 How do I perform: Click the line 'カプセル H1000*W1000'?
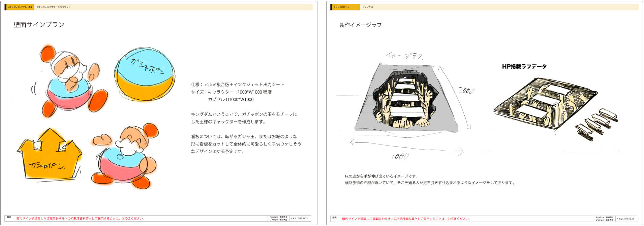click(231, 99)
